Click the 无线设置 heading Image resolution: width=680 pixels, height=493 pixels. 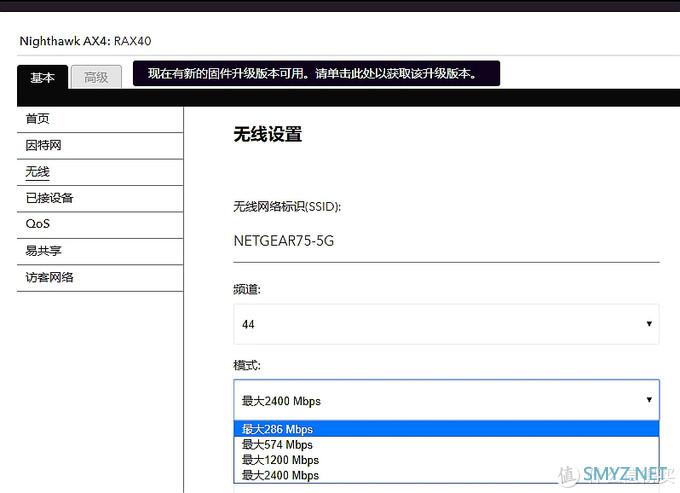tap(268, 134)
